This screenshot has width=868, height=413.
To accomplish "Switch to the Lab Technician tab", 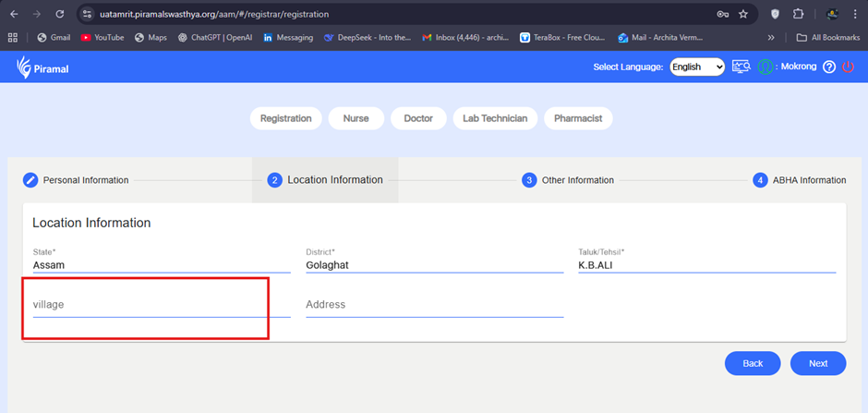I will 495,118.
